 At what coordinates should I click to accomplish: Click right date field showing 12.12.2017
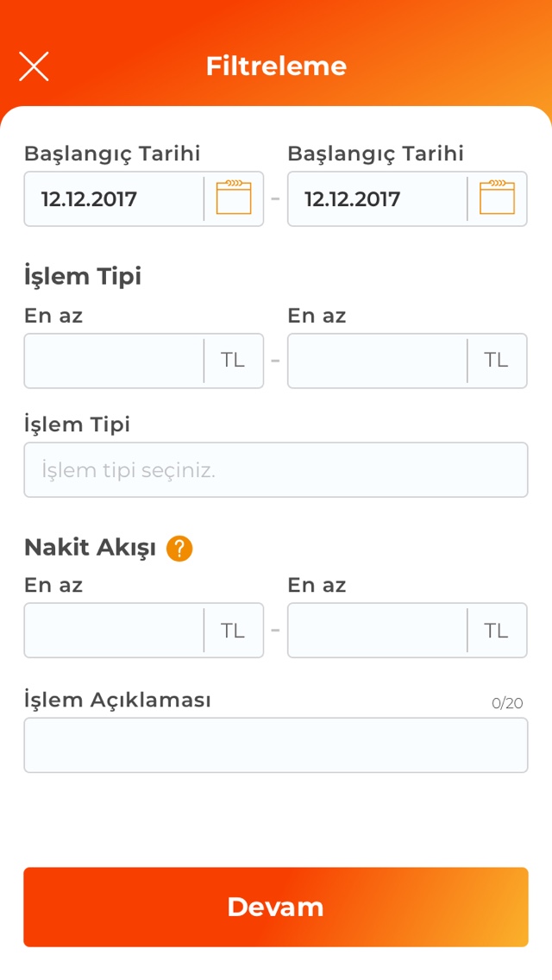tap(376, 199)
